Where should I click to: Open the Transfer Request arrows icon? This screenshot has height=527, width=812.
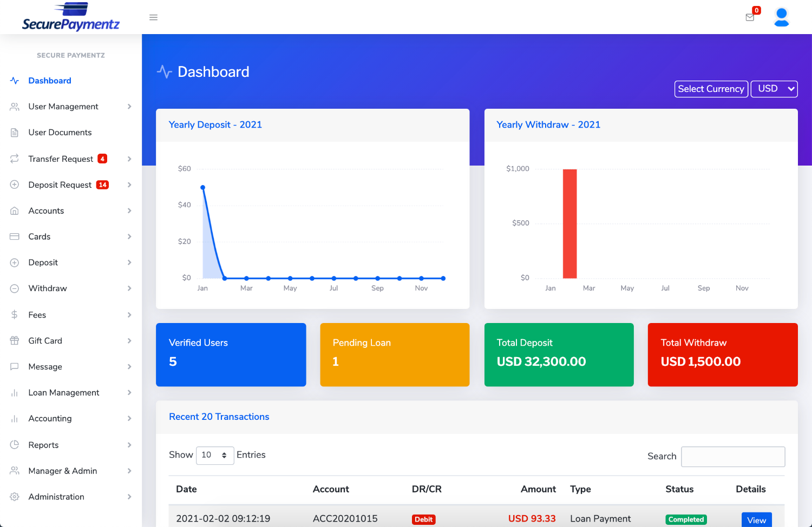click(x=14, y=159)
